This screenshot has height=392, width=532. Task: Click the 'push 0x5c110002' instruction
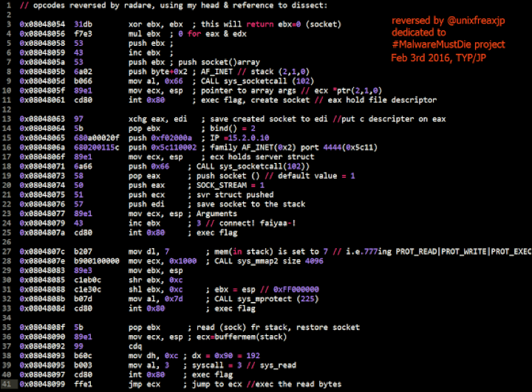162,148
